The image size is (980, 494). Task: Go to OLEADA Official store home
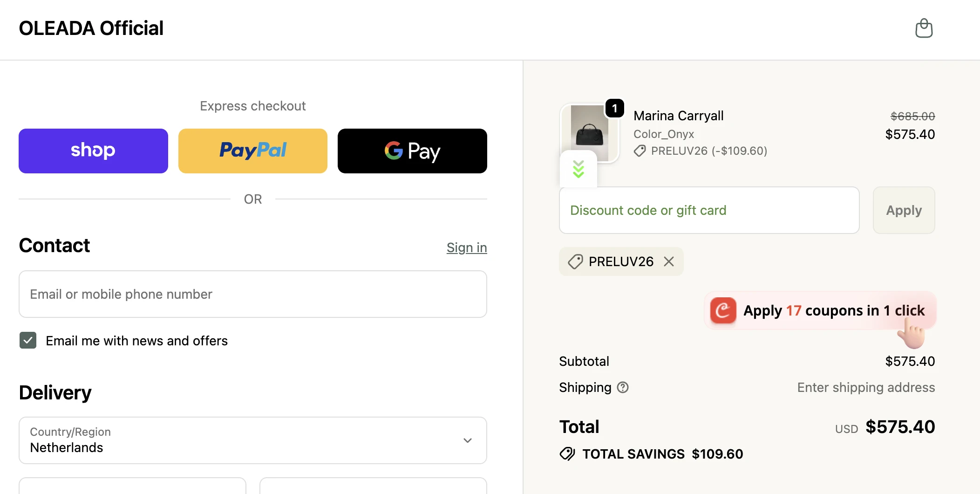91,28
